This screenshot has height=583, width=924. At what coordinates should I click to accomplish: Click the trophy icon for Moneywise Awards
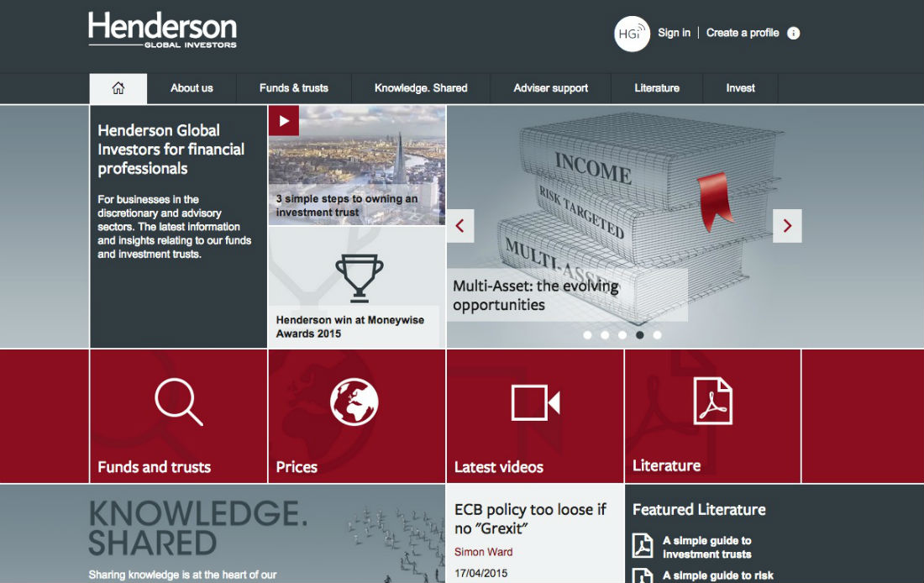(x=359, y=279)
